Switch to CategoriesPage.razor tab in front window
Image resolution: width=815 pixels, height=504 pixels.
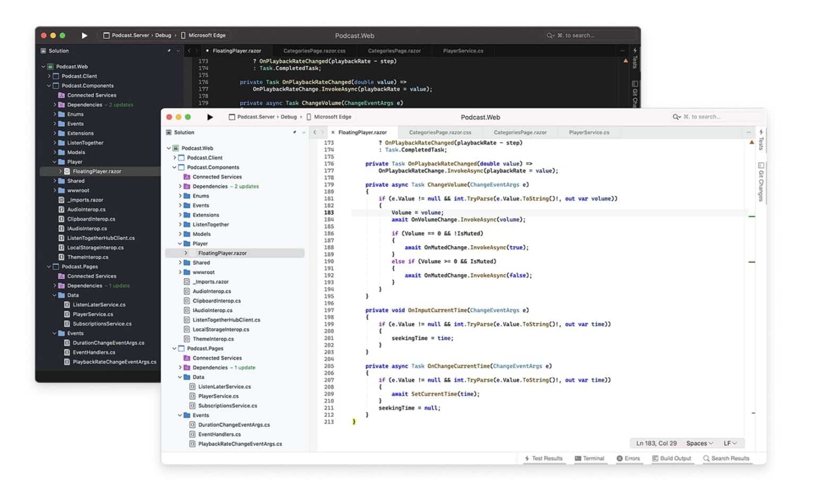(520, 133)
